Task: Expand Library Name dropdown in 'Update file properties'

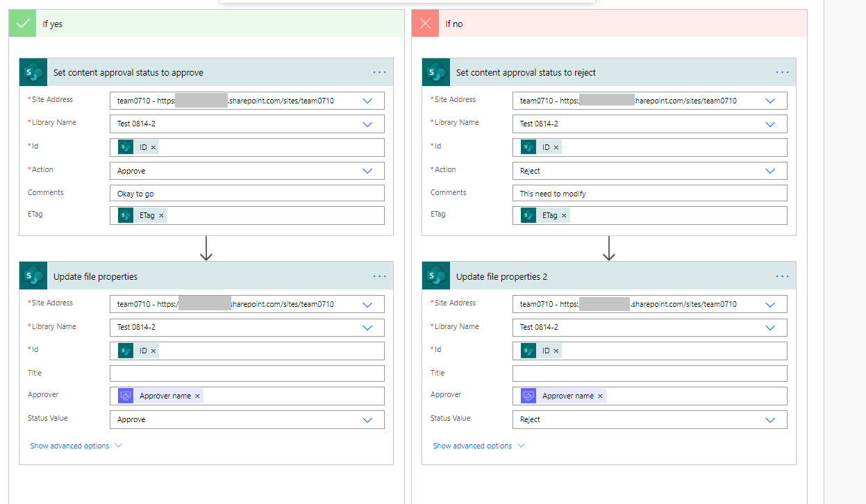Action: [x=367, y=328]
